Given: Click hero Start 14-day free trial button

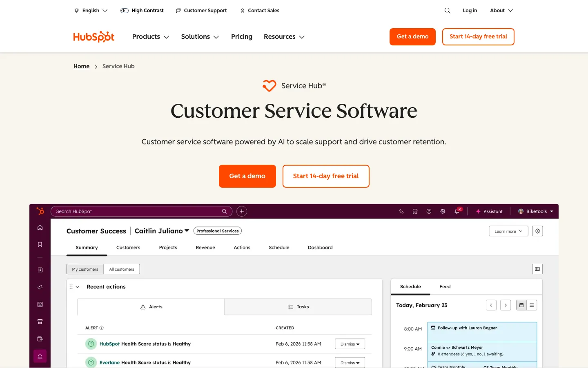Looking at the screenshot, I should tap(326, 176).
